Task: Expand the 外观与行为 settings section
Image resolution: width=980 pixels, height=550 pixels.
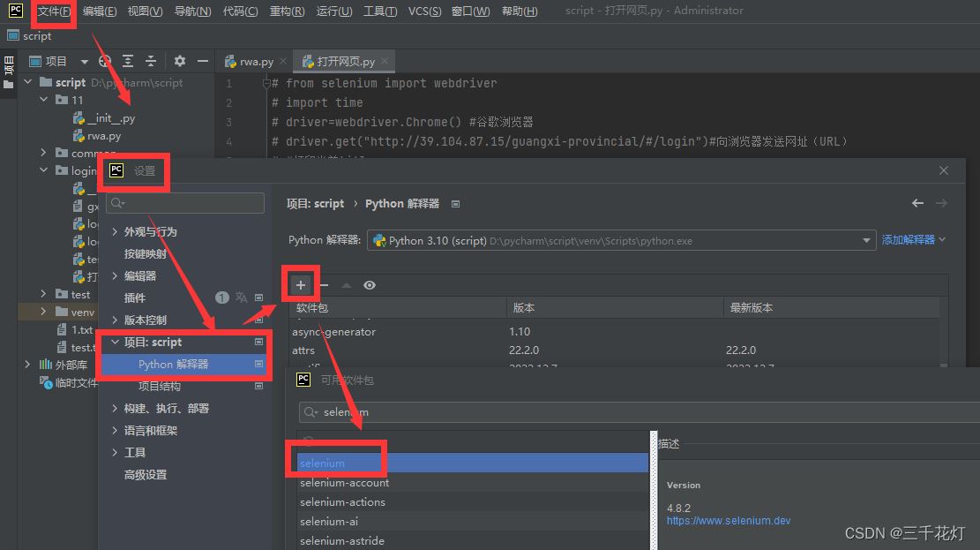Action: 115,231
